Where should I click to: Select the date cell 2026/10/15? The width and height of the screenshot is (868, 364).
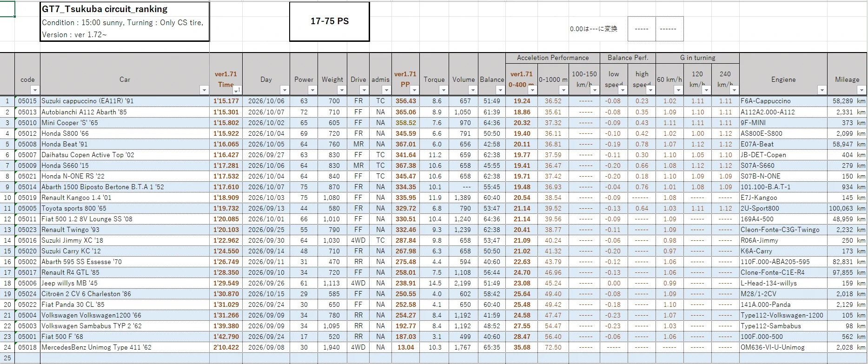(266, 294)
